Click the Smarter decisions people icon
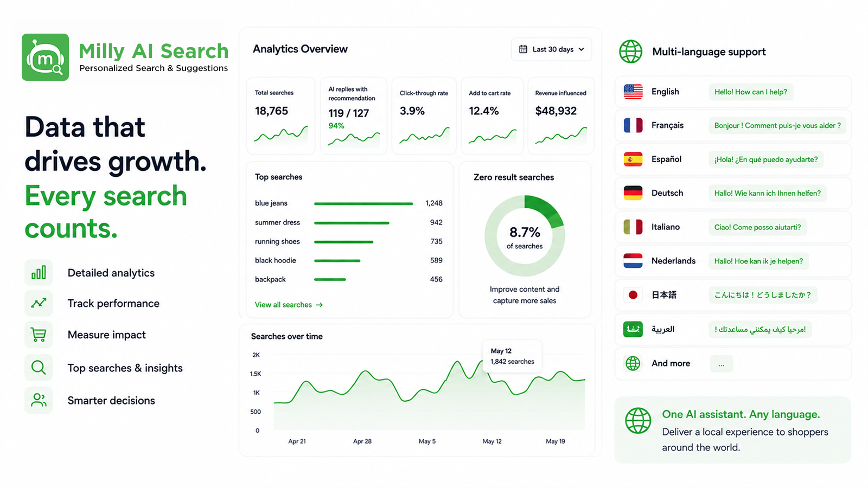Viewport: 868px width, 488px height. coord(39,400)
